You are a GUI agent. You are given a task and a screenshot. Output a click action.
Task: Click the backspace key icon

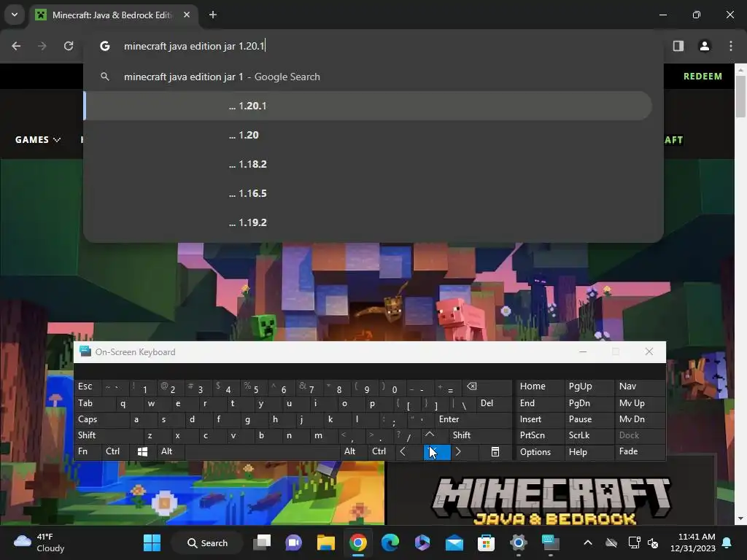pyautogui.click(x=488, y=386)
